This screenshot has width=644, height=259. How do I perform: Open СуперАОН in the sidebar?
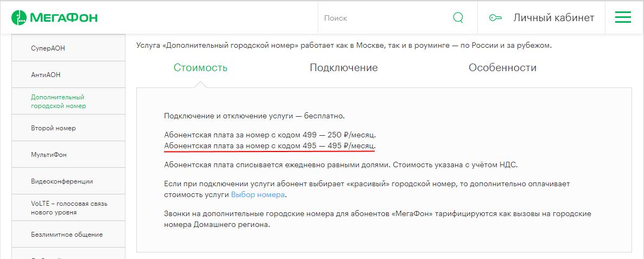68,48
